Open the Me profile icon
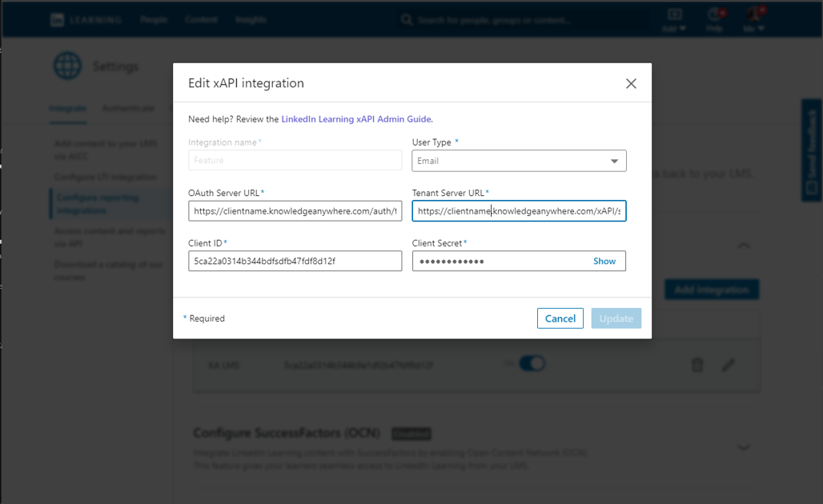Image resolution: width=823 pixels, height=504 pixels. [751, 18]
